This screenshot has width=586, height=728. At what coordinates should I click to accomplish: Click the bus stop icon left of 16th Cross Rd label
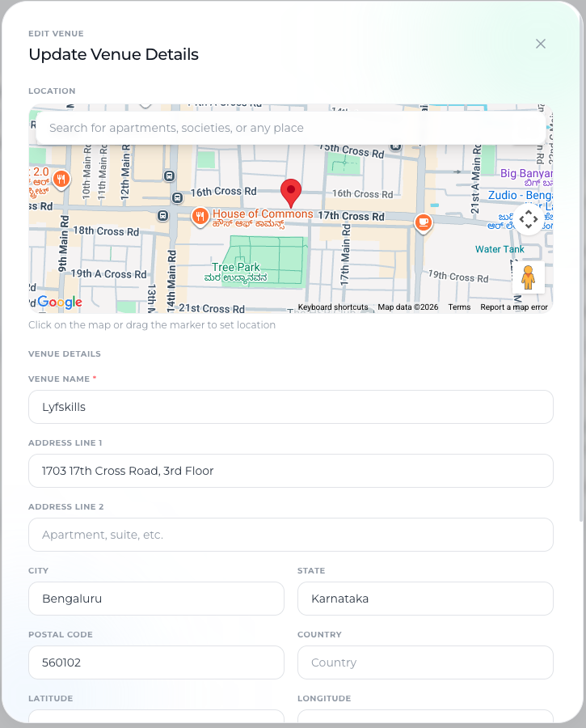[x=177, y=198]
